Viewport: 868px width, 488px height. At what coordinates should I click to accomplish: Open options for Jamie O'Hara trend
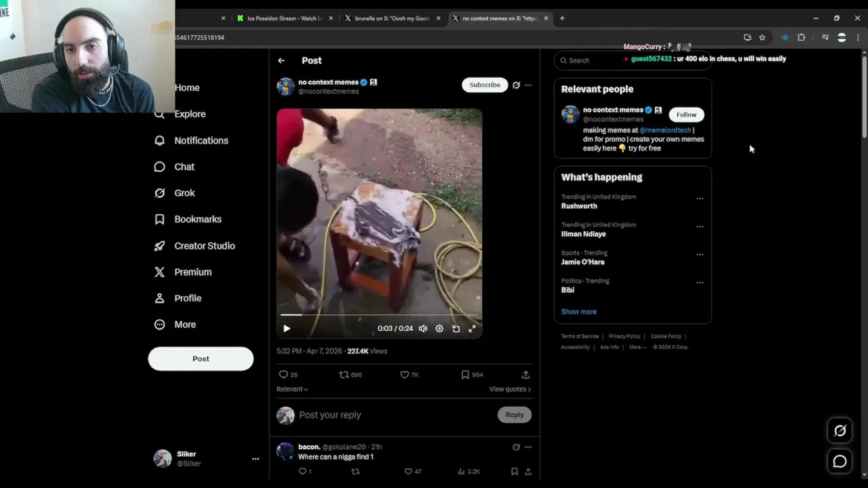pos(700,255)
